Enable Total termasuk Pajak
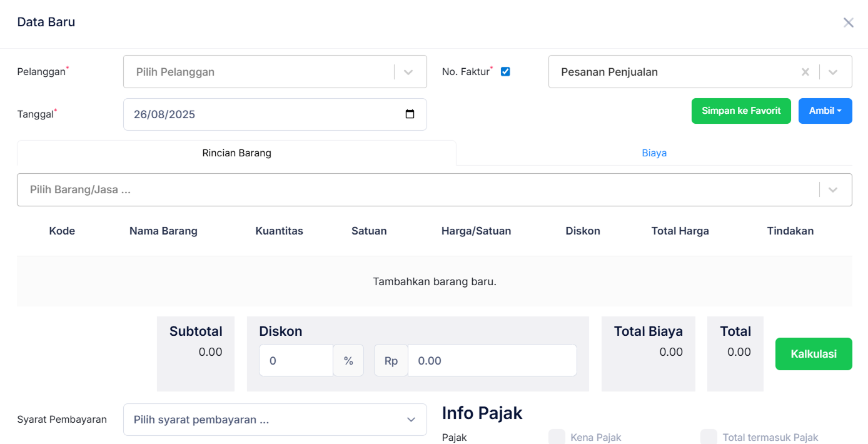 coord(709,436)
